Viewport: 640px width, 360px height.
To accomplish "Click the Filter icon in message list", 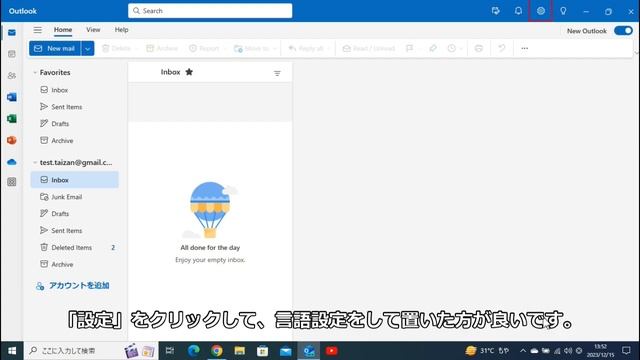I will point(277,73).
